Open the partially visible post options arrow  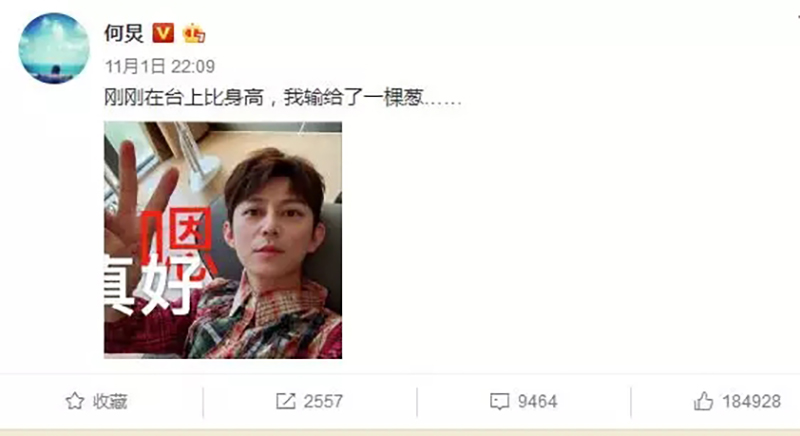[x=797, y=18]
